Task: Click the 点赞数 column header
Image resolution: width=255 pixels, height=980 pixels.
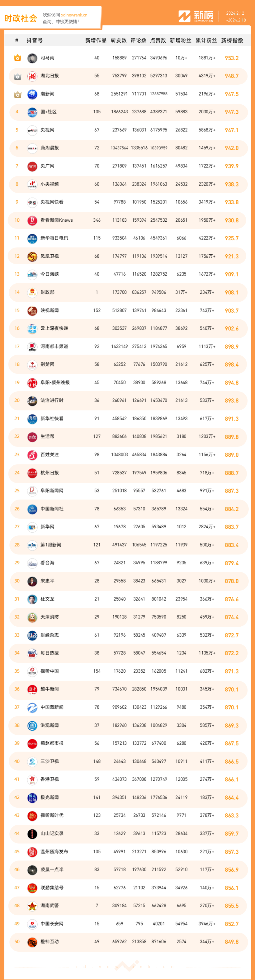Action: (158, 40)
